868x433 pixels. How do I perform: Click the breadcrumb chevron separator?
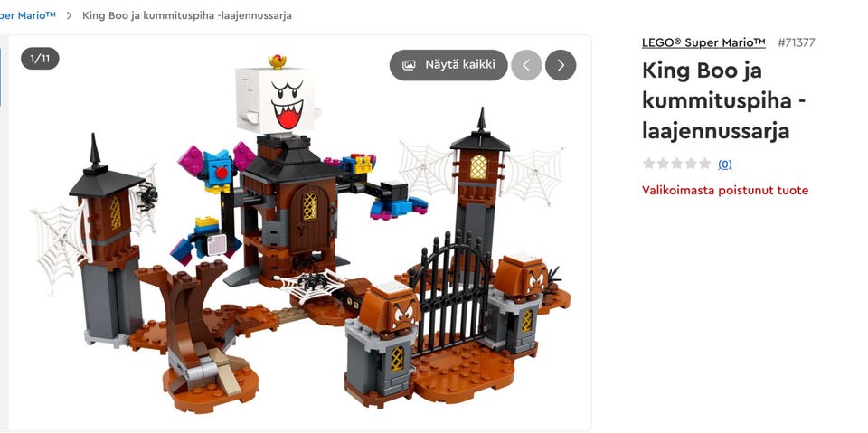[70, 15]
